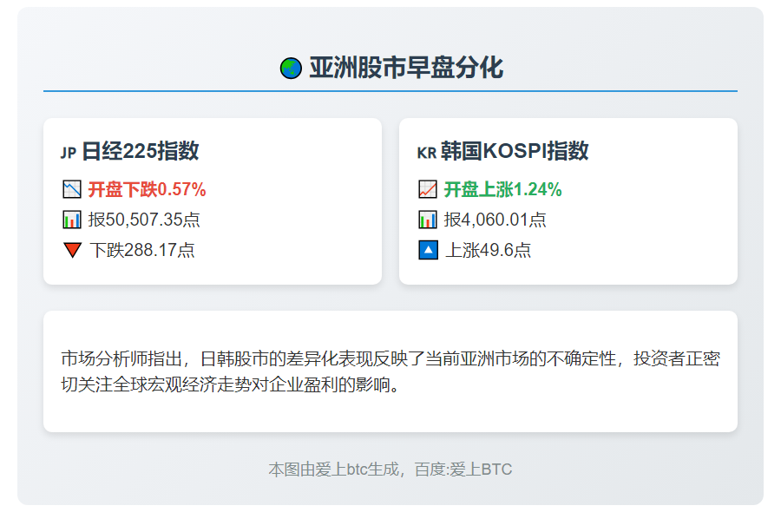Image resolution: width=781 pixels, height=532 pixels.
Task: Click the JP flag code icon
Action: [x=69, y=154]
